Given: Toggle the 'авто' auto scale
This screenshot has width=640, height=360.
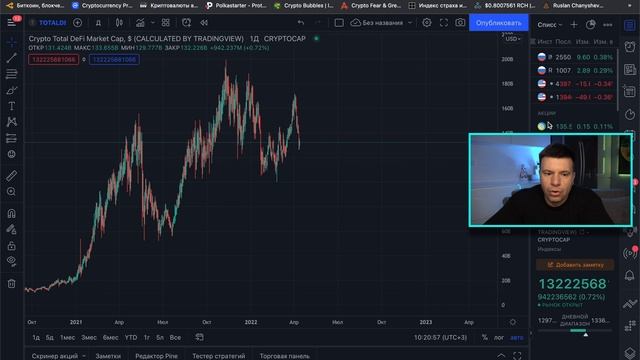Looking at the screenshot, I should 517,338.
